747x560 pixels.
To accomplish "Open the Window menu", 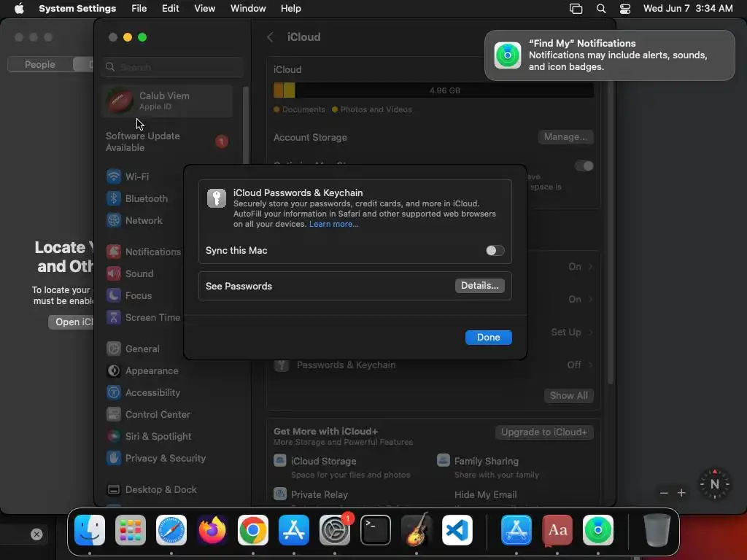I will [x=248, y=8].
